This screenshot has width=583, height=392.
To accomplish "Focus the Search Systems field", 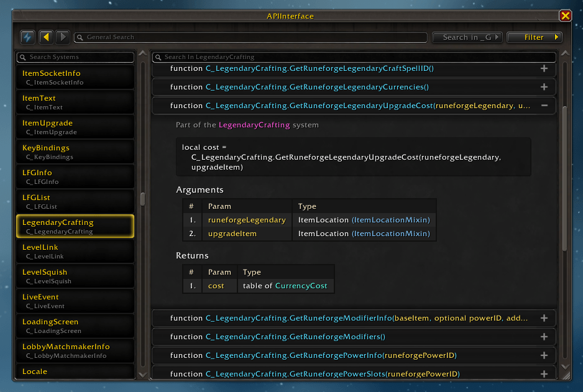I will pyautogui.click(x=75, y=57).
